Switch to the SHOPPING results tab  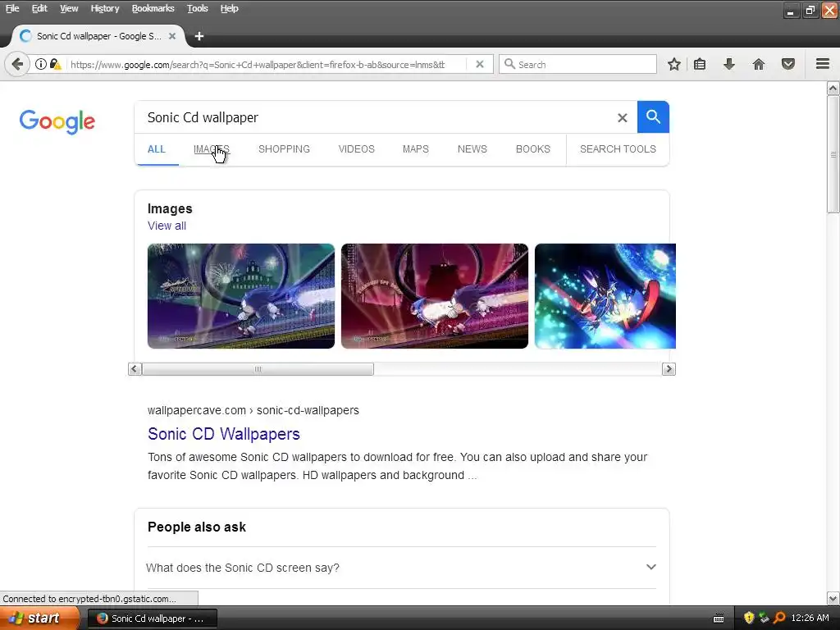pyautogui.click(x=284, y=149)
